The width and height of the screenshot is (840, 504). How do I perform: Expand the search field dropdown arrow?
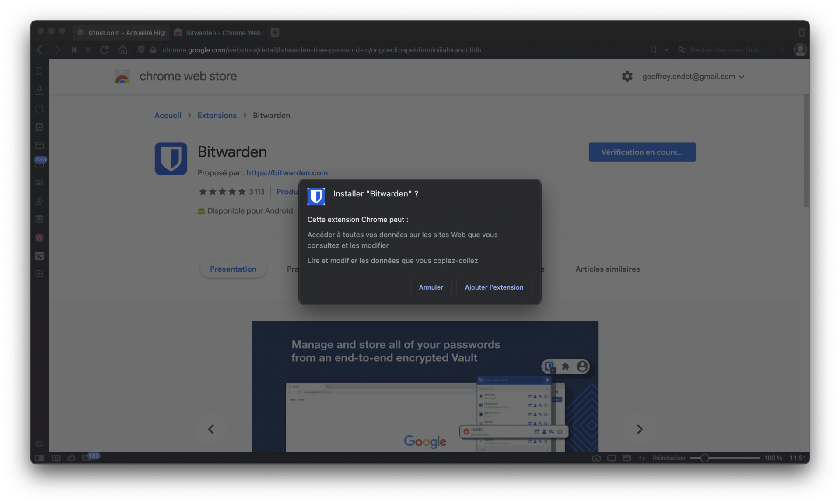[782, 50]
